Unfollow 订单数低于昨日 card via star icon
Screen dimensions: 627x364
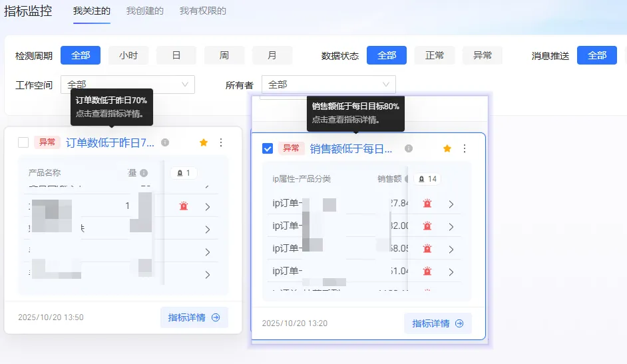(x=204, y=142)
